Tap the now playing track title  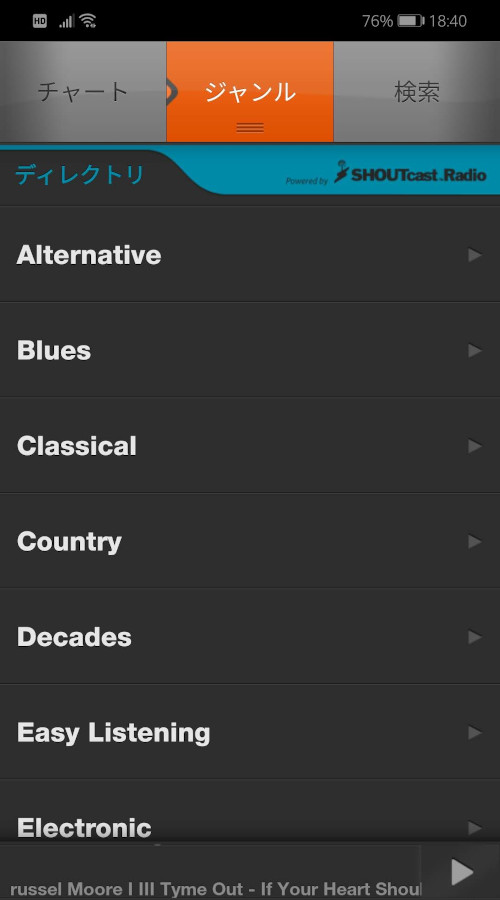click(x=216, y=889)
